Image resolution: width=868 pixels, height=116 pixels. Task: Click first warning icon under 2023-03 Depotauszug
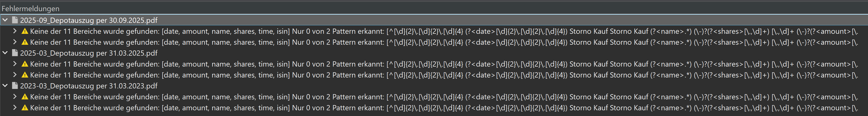[25, 97]
